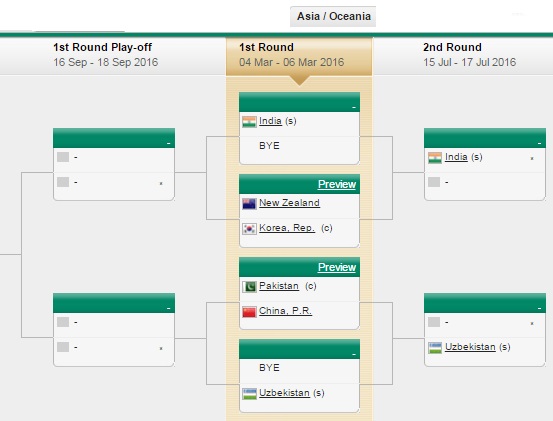The width and height of the screenshot is (553, 421).
Task: Select the 1st Round Play-off header
Action: (x=113, y=55)
